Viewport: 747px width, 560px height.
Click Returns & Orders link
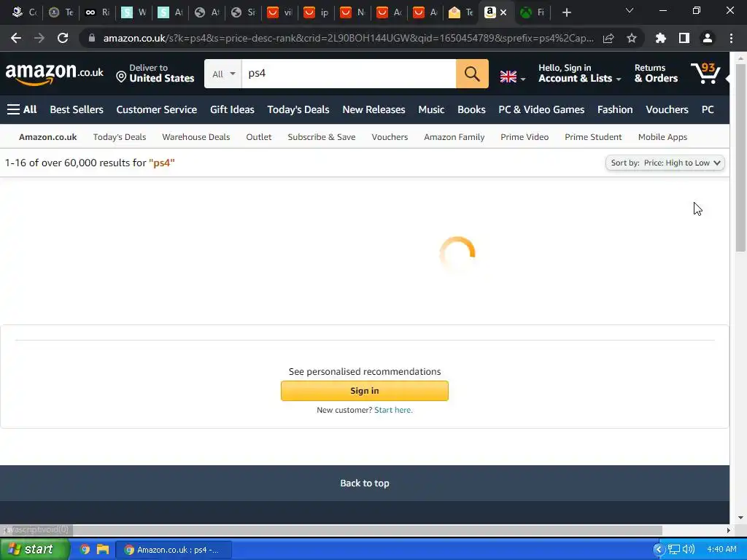656,74
